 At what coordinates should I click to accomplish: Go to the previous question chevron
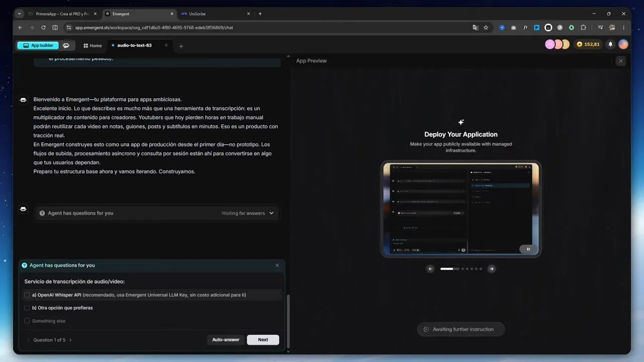[28, 340]
